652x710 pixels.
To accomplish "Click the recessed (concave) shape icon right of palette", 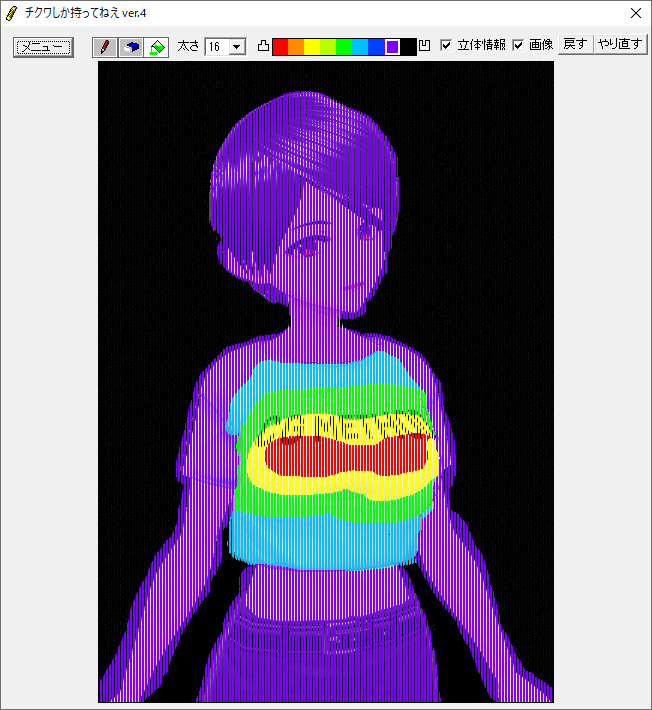I will 425,46.
